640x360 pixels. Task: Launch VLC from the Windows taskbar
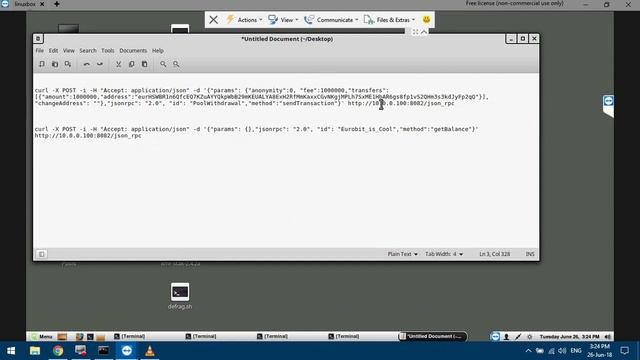(150, 351)
